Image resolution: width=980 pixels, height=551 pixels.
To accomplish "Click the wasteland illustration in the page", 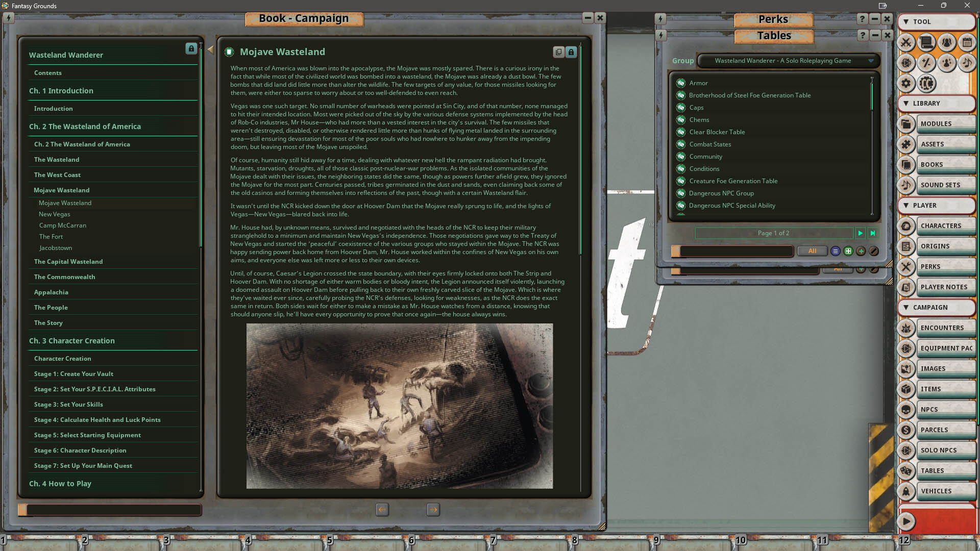I will pos(399,406).
